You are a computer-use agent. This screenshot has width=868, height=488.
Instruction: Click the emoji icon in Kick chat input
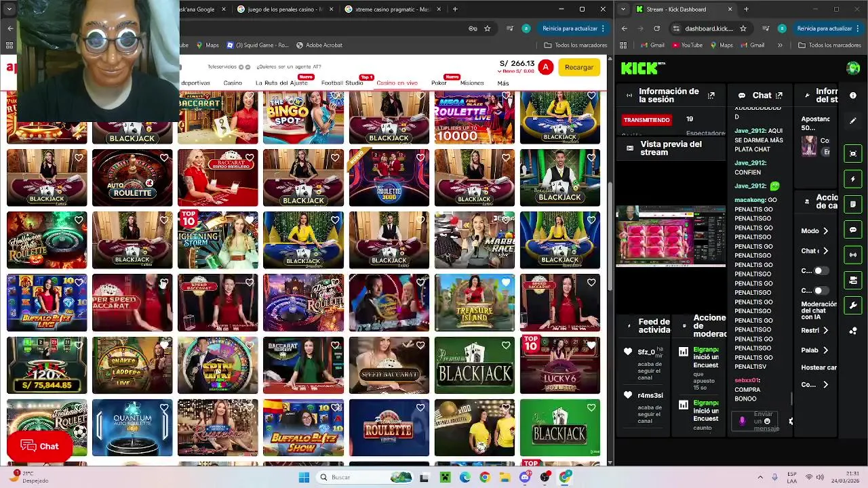[x=767, y=421]
